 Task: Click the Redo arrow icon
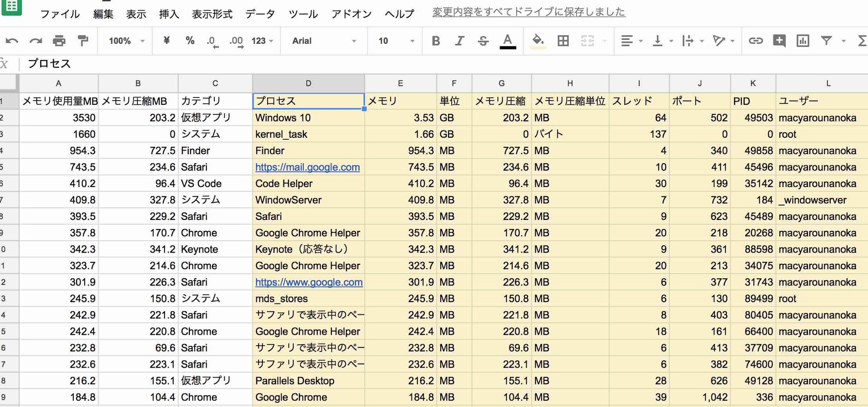pos(36,41)
